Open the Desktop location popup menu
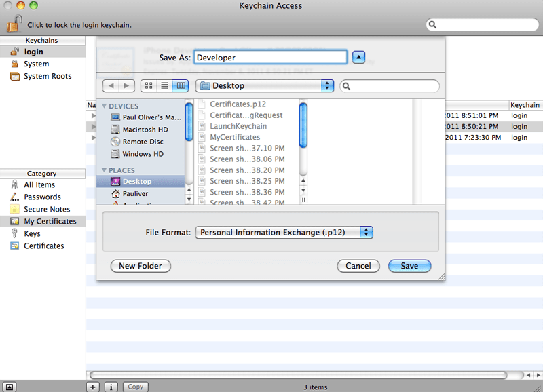543x392 pixels. 265,86
